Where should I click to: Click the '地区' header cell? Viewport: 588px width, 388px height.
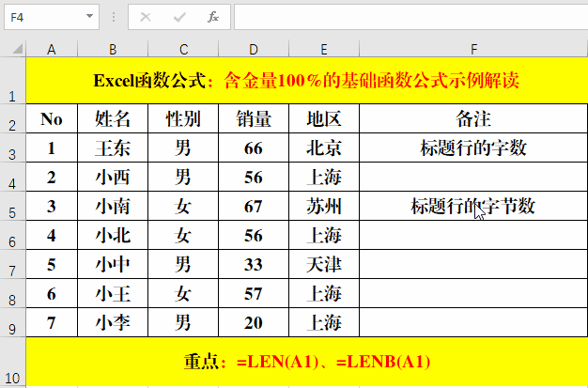point(324,118)
